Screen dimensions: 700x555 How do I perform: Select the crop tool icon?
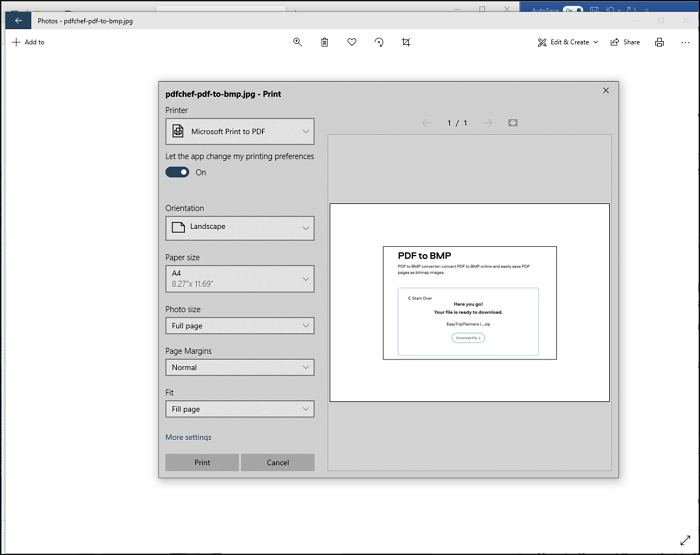pos(406,42)
